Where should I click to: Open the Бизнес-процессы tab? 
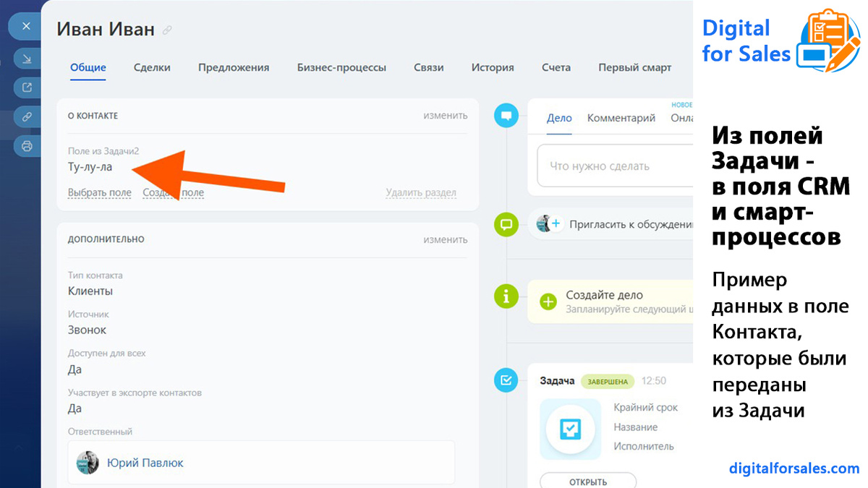tap(341, 67)
